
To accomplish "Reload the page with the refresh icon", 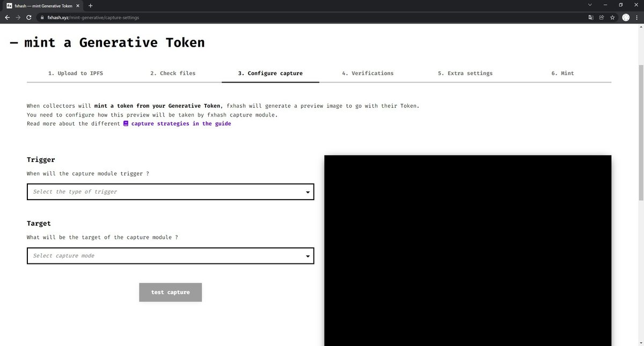I will click(x=28, y=17).
